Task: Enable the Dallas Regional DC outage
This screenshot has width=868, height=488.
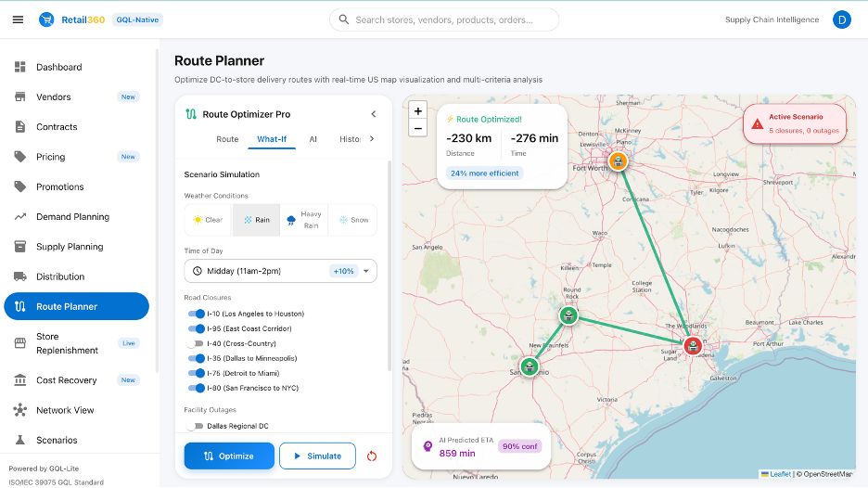Action: point(196,426)
